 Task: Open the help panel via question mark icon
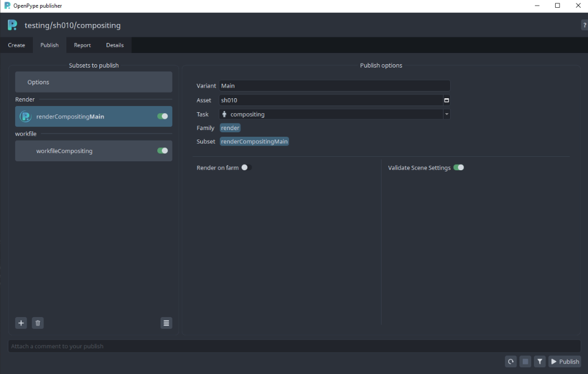(x=584, y=25)
